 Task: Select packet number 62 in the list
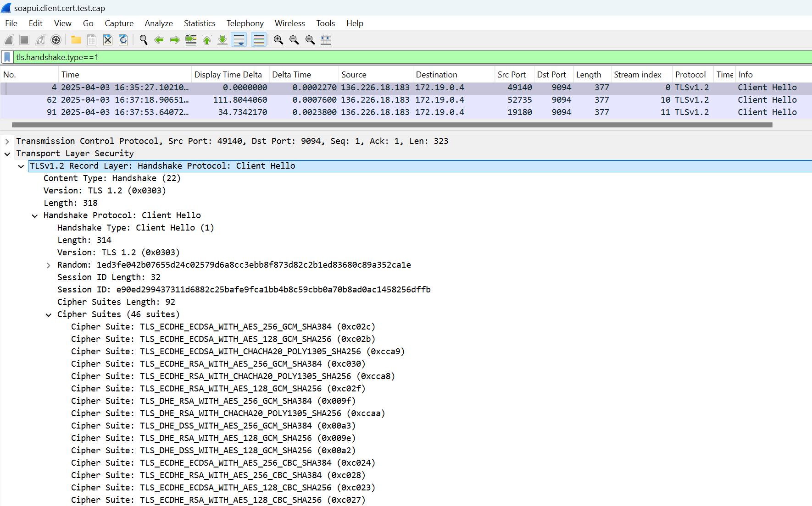click(184, 99)
